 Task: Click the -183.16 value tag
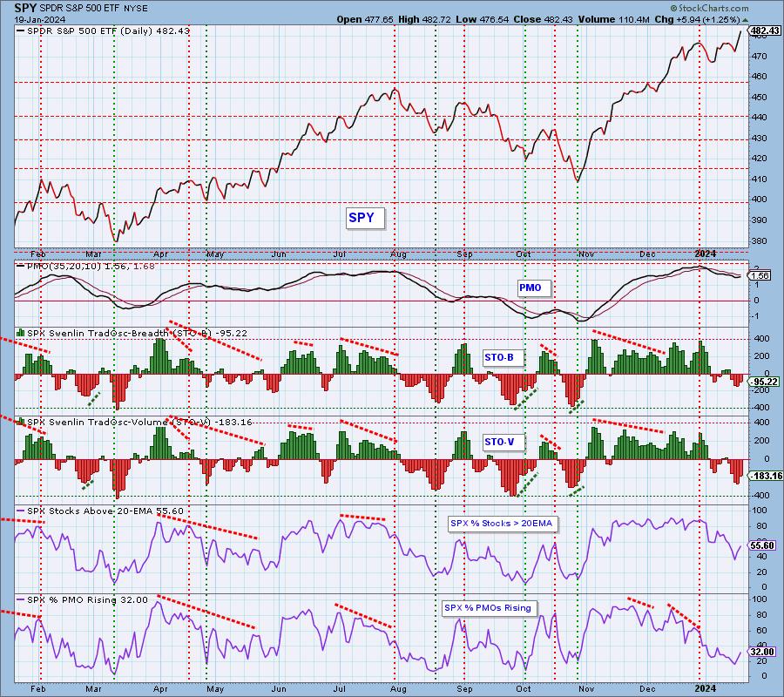(x=766, y=476)
